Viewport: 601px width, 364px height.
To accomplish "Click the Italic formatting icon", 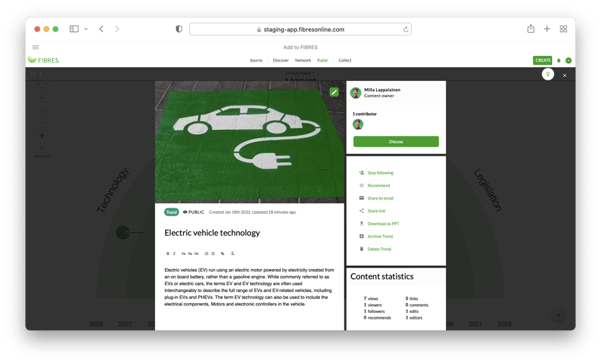I will tap(174, 254).
